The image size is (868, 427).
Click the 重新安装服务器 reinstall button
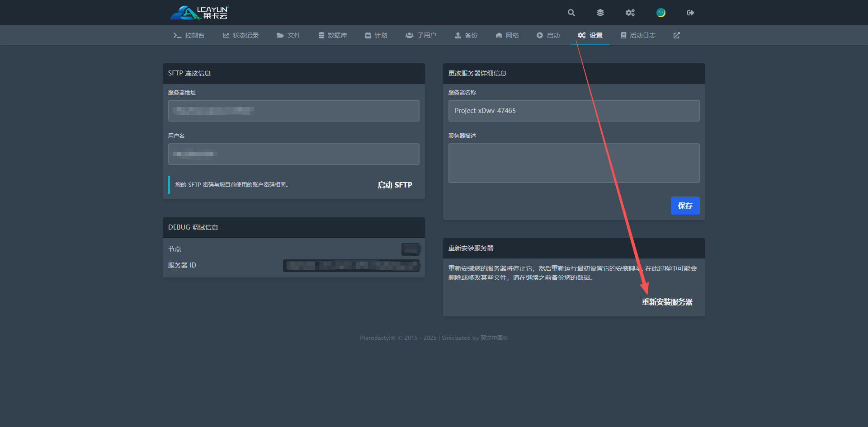coord(667,302)
